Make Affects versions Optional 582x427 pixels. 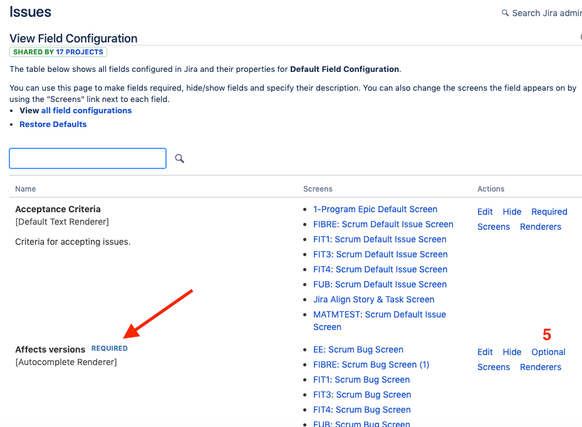coord(548,352)
